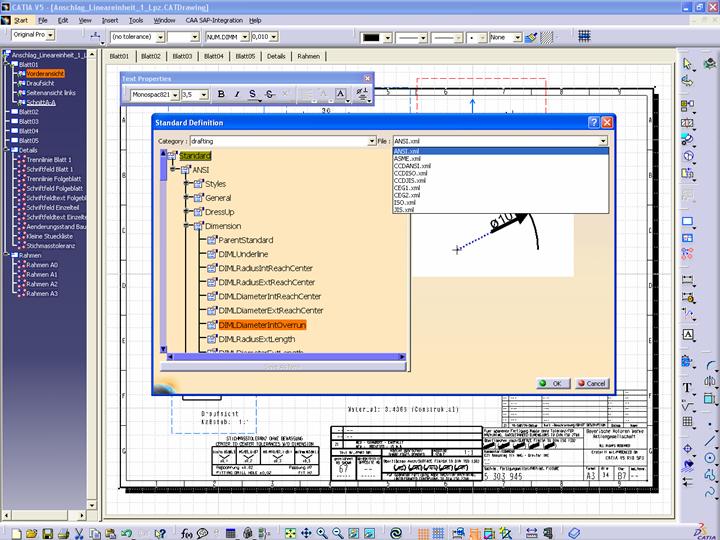The height and width of the screenshot is (540, 720).
Task: Collapse the Dimension node in standard tree
Action: pos(186,226)
